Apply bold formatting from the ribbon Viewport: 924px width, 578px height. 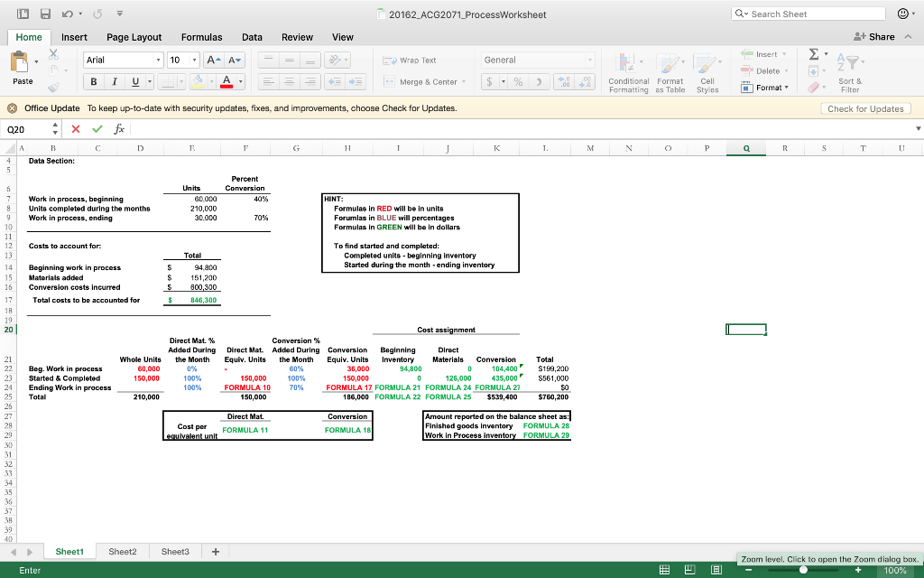(x=94, y=81)
